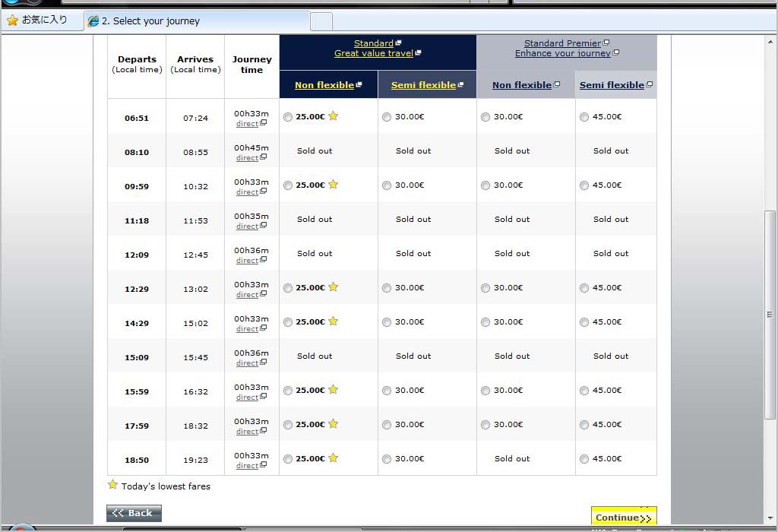
Task: Click popup icon next to 06:51 direct
Action: tap(264, 123)
